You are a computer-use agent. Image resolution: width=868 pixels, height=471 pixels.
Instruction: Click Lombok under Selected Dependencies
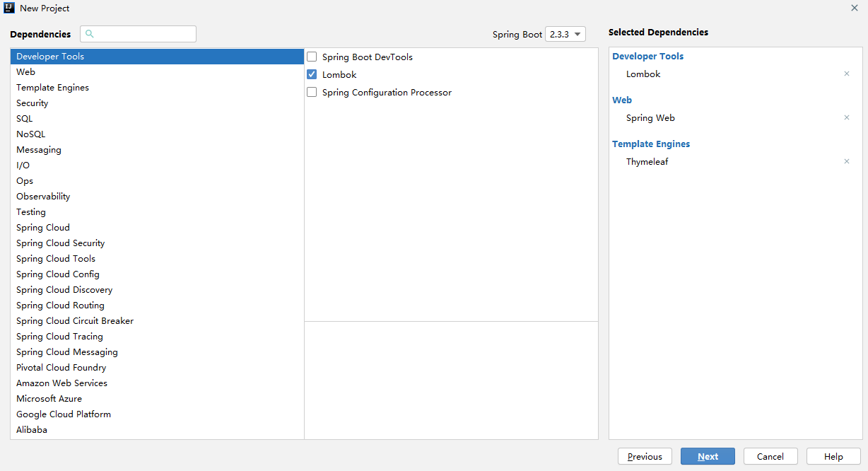tap(643, 74)
